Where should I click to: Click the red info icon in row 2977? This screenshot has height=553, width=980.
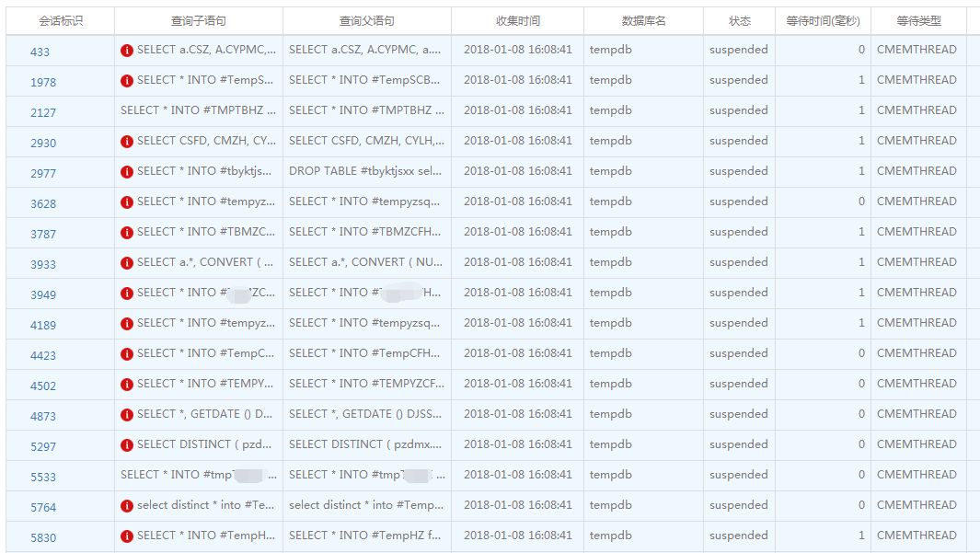pyautogui.click(x=127, y=172)
